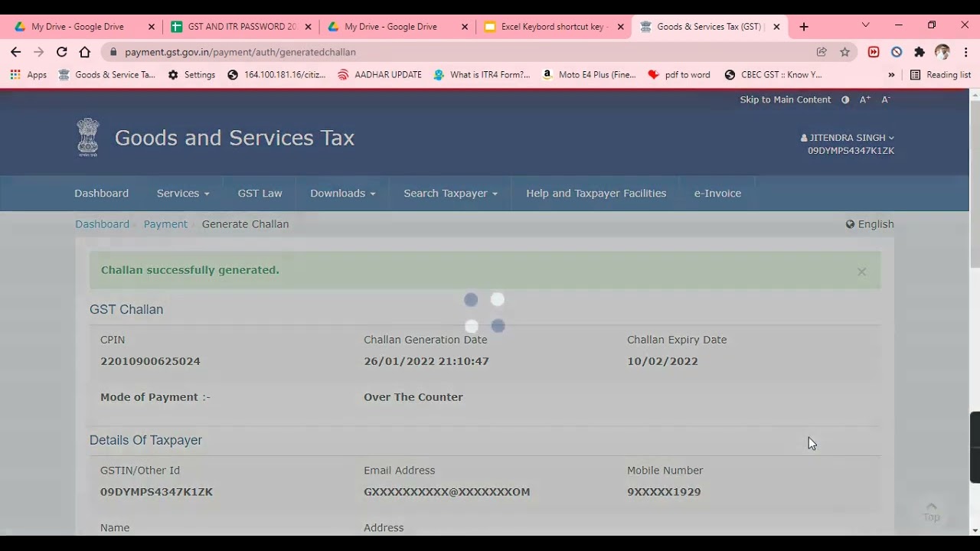
Task: Select challan expiry date 10/02/2022
Action: [x=662, y=361]
